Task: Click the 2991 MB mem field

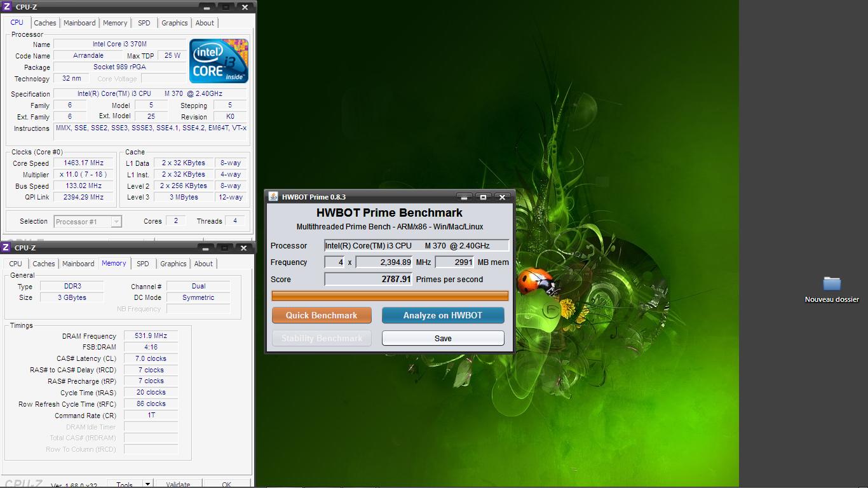Action: (x=454, y=262)
